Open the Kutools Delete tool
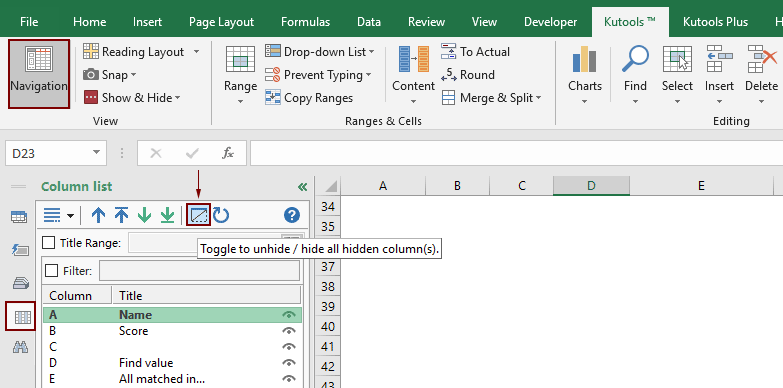 click(761, 74)
